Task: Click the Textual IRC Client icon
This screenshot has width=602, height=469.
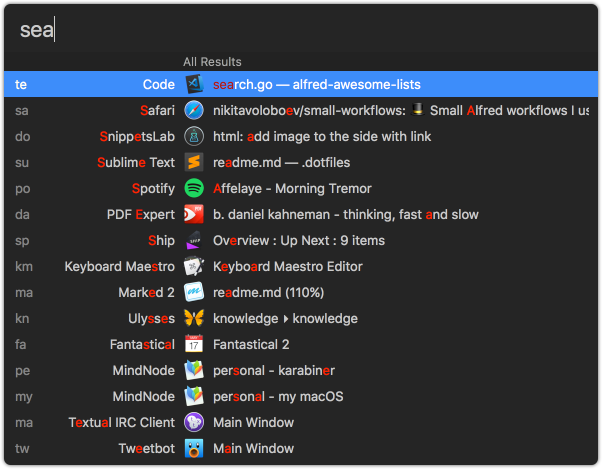Action: point(194,422)
